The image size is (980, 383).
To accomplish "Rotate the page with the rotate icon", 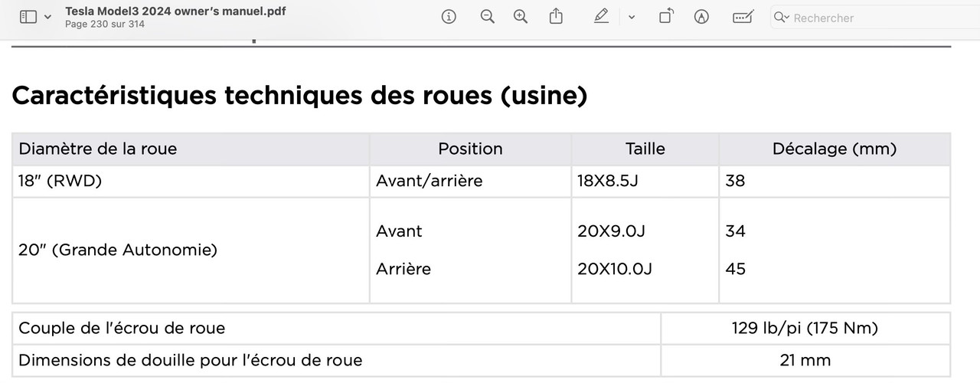I will point(666,17).
